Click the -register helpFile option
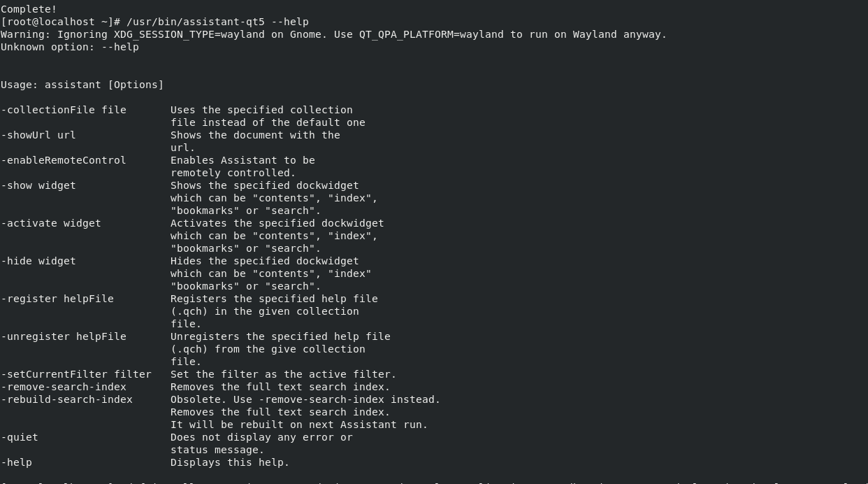This screenshot has width=868, height=484. click(57, 299)
